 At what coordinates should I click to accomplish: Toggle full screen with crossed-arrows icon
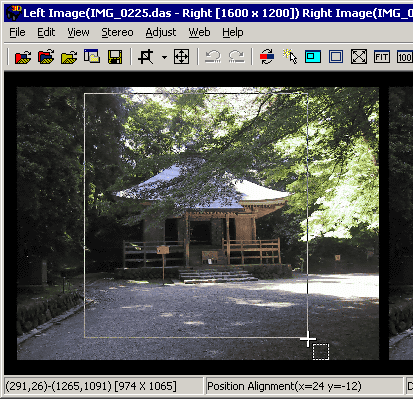(359, 57)
